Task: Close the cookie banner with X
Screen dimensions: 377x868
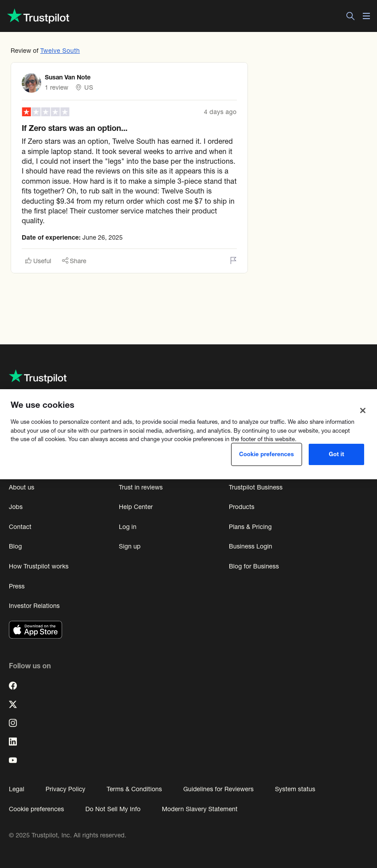Action: [363, 410]
